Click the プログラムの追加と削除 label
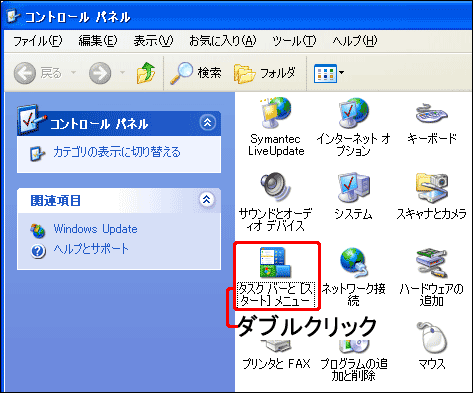Screen dimensions: 473x393 click(353, 370)
